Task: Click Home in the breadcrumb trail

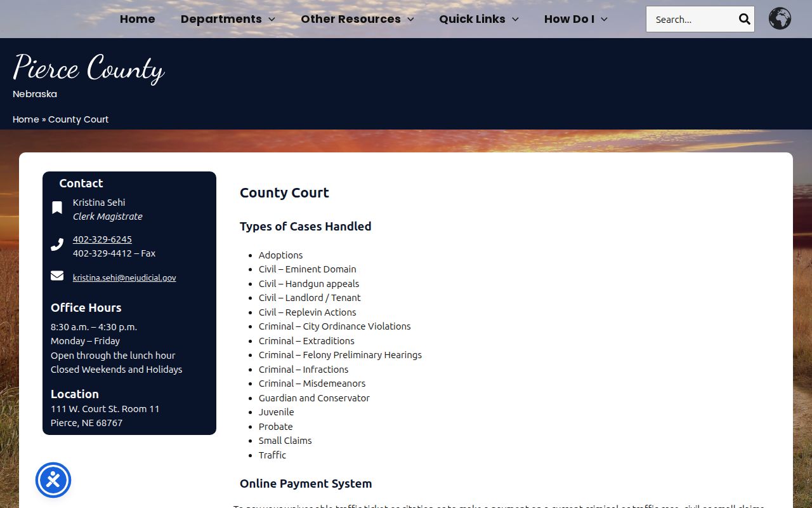Action: click(x=26, y=119)
